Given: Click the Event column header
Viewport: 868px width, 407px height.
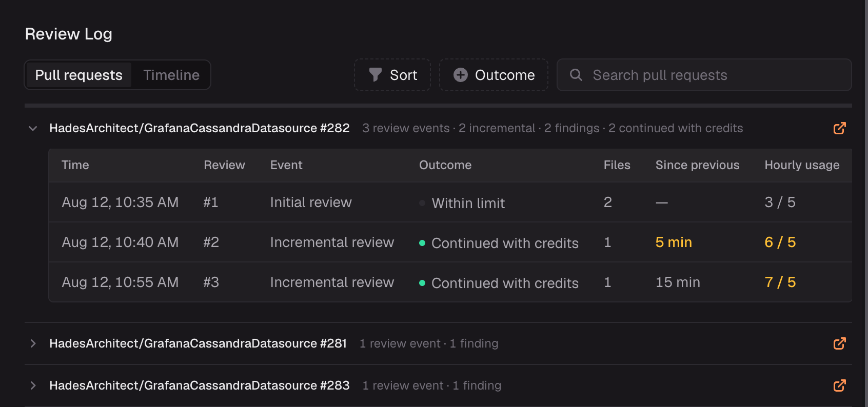Looking at the screenshot, I should (x=286, y=165).
